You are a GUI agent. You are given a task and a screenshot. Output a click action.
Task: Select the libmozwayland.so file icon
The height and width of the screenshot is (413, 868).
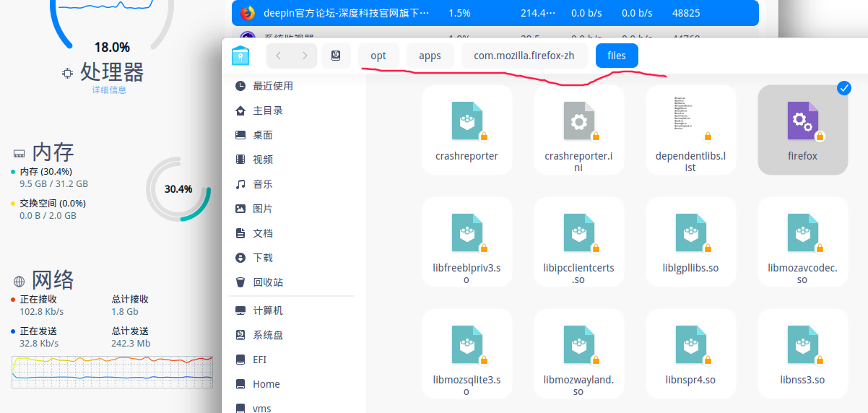coord(578,344)
